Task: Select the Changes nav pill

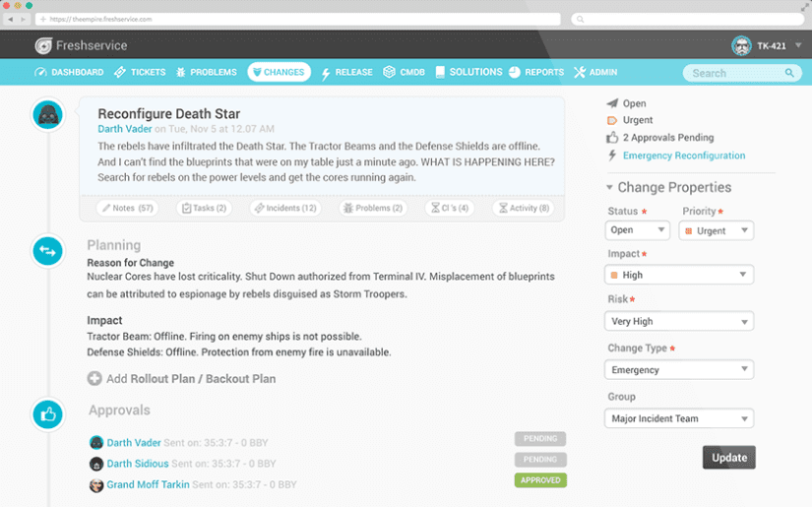Action: [x=280, y=72]
